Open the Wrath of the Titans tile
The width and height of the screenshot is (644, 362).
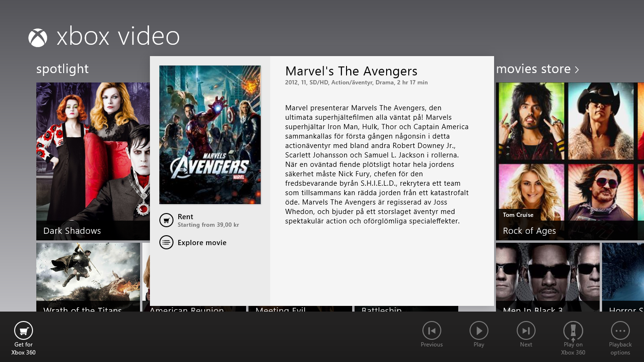[88, 277]
